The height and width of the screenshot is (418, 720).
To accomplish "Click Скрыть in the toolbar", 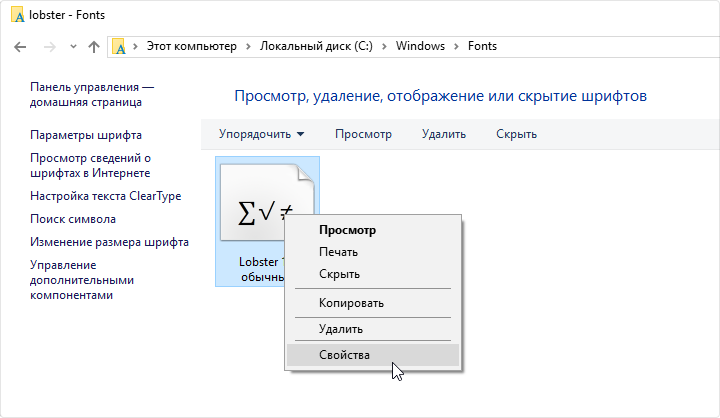I will [516, 134].
